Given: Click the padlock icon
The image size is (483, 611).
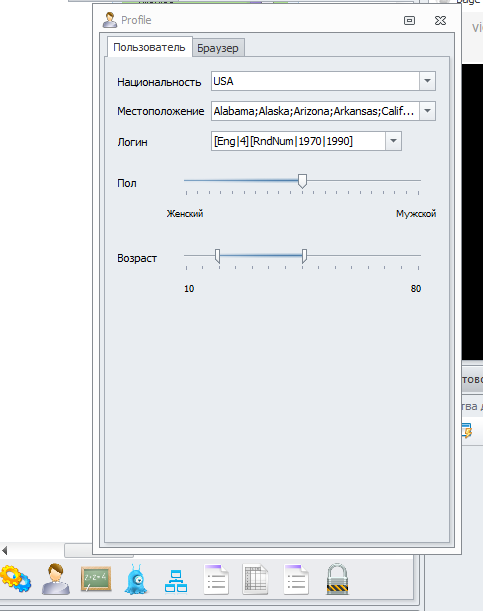Looking at the screenshot, I should pos(337,579).
